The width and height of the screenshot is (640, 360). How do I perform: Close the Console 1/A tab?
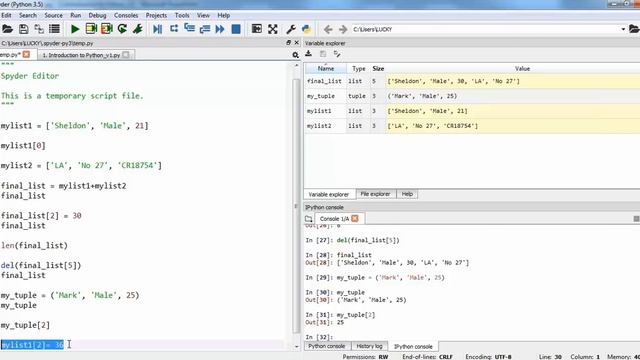[x=355, y=218]
